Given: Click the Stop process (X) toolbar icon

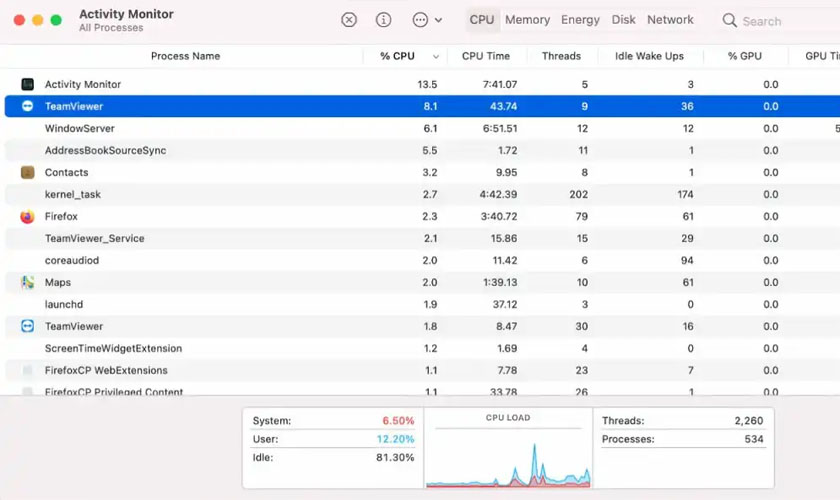Looking at the screenshot, I should (x=349, y=20).
